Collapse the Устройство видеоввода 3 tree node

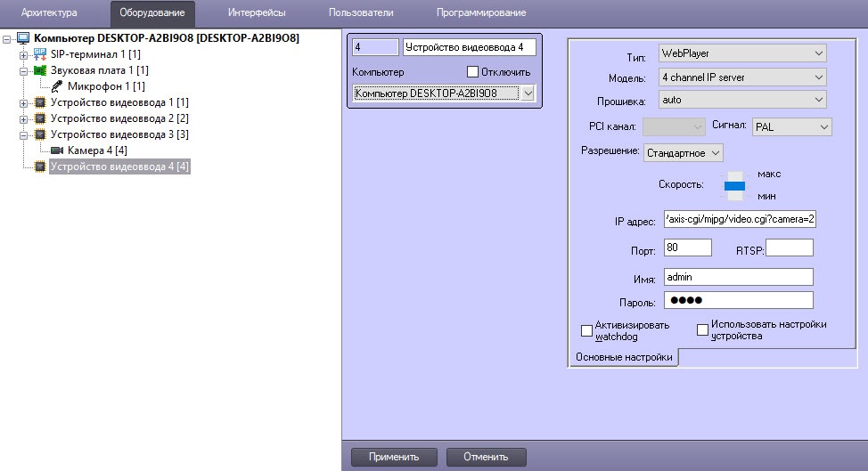click(24, 134)
